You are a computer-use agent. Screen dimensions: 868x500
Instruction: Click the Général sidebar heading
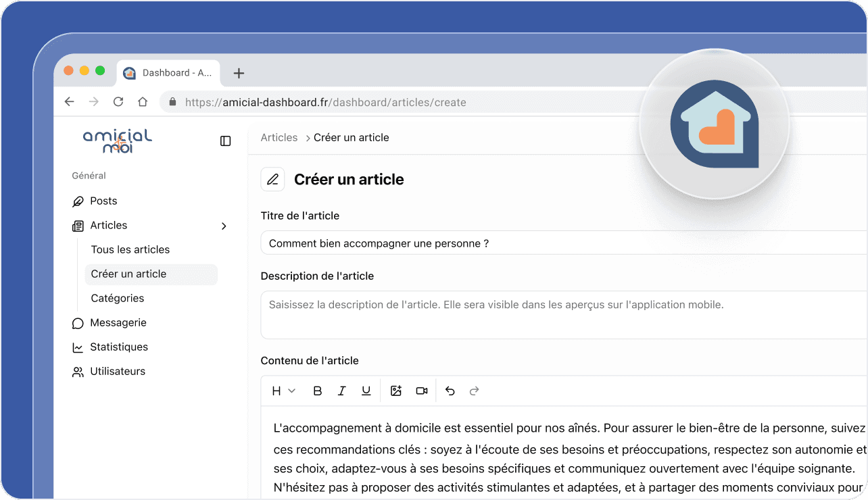pyautogui.click(x=89, y=176)
